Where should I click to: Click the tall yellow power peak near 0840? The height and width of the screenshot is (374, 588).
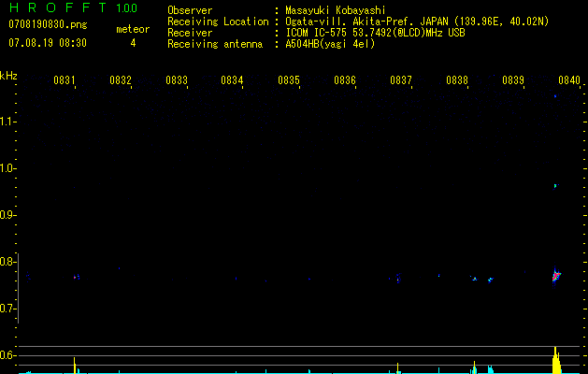(556, 360)
